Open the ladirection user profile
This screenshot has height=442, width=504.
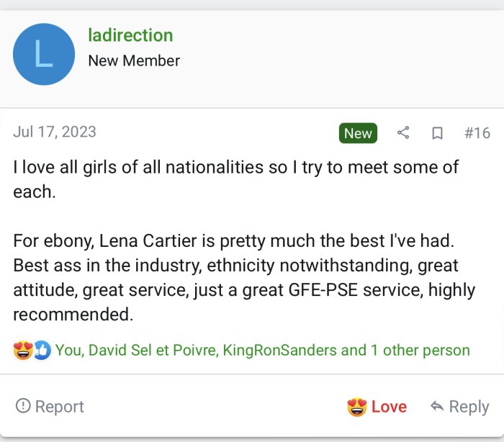(130, 35)
